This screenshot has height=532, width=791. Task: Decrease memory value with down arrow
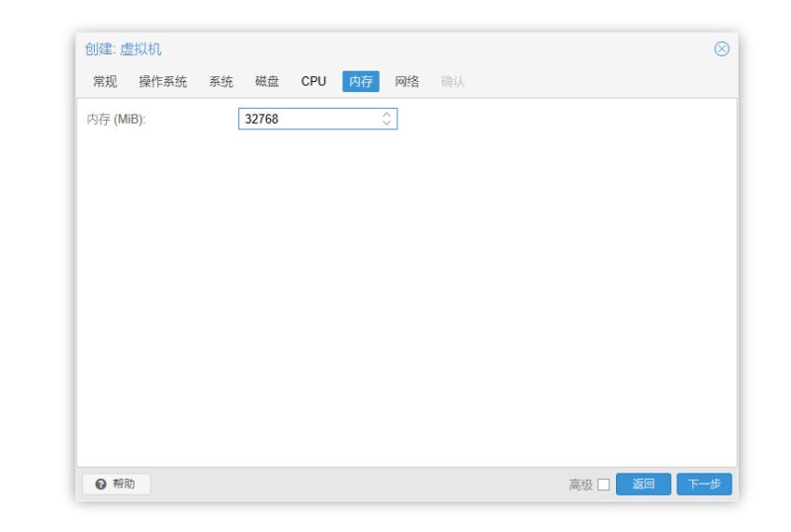(x=387, y=123)
